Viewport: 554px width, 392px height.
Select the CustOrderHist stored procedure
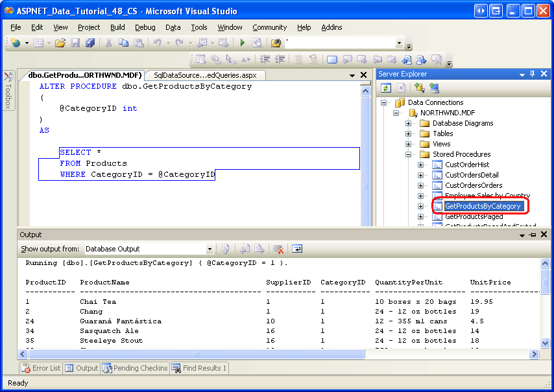tap(467, 165)
